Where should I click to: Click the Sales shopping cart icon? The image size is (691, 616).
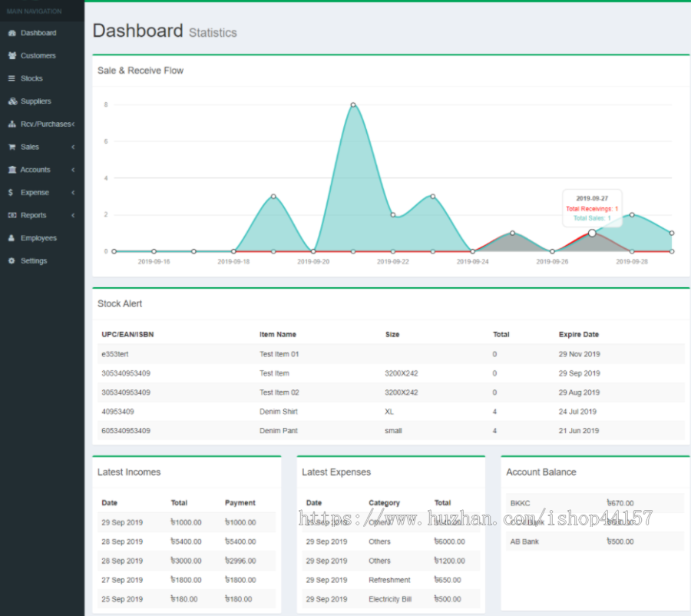12,147
